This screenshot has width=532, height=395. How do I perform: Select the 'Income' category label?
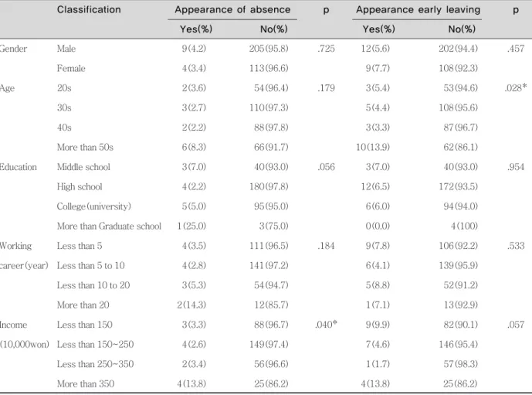pos(14,325)
